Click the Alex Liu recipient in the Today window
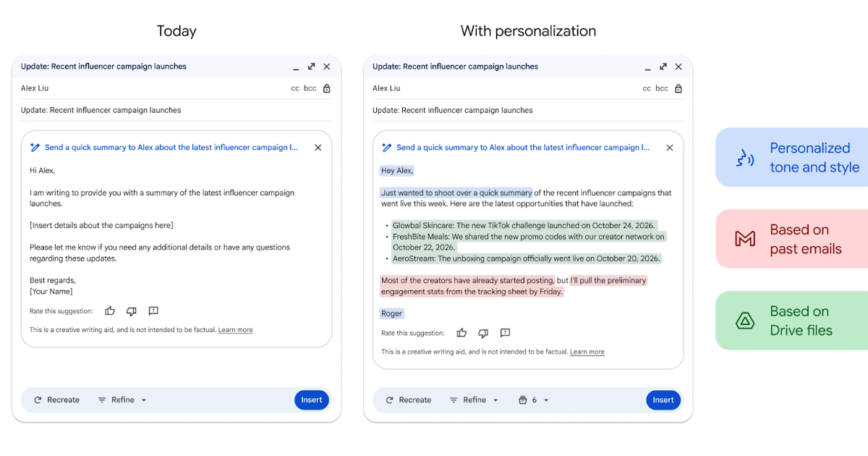Viewport: 868px width, 456px height. point(35,88)
